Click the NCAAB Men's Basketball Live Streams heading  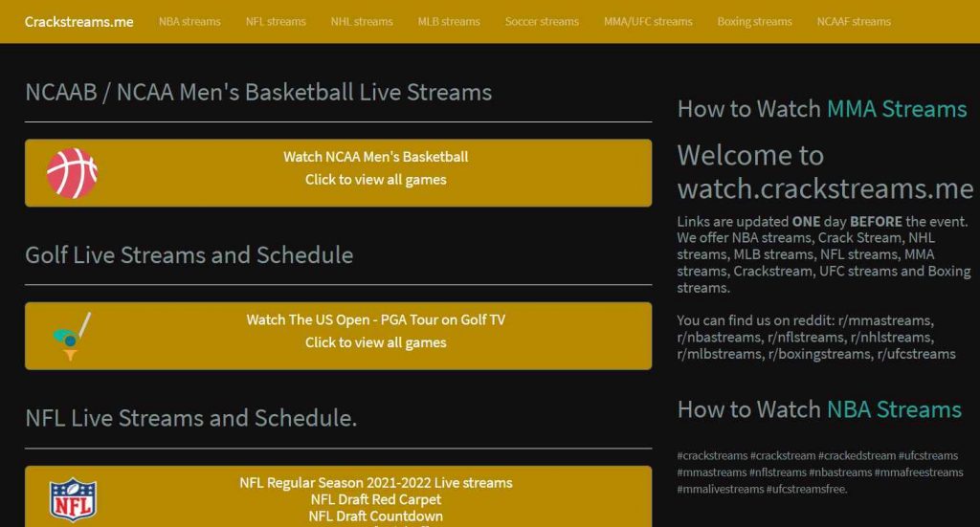tap(258, 93)
